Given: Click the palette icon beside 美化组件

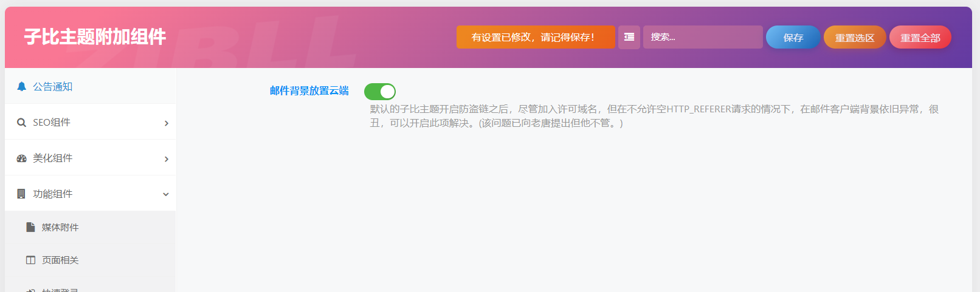Looking at the screenshot, I should 21,158.
